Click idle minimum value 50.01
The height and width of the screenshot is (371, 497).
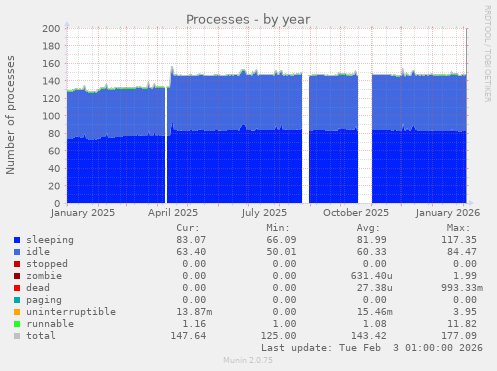click(281, 252)
